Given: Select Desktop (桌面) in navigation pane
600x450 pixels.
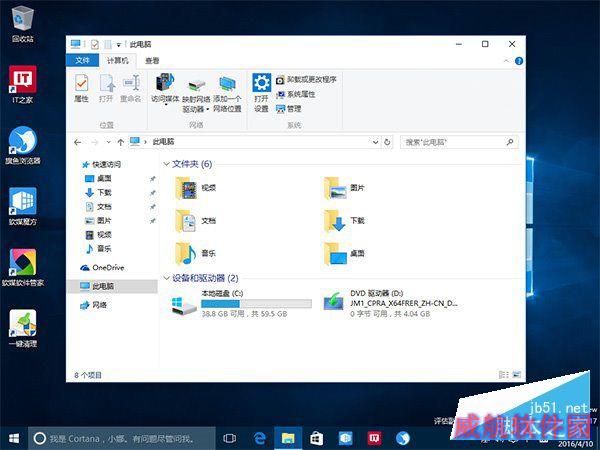Looking at the screenshot, I should click(x=98, y=178).
